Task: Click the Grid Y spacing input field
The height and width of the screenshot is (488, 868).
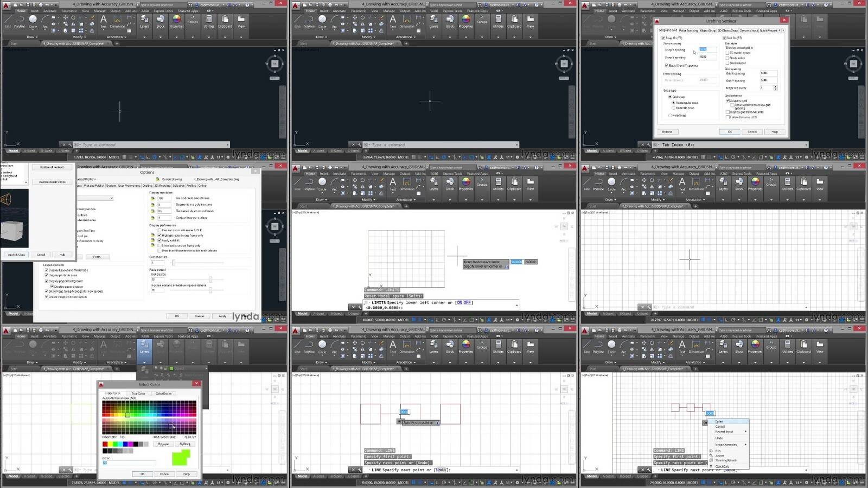Action: click(x=769, y=80)
